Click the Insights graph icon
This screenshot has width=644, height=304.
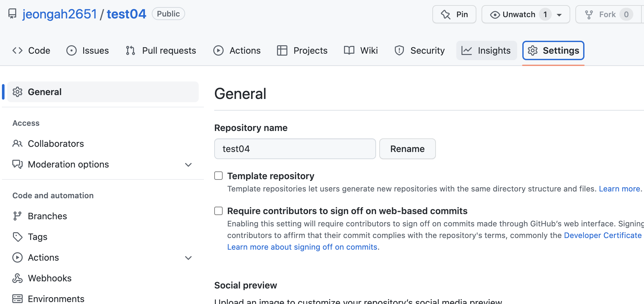coord(467,50)
